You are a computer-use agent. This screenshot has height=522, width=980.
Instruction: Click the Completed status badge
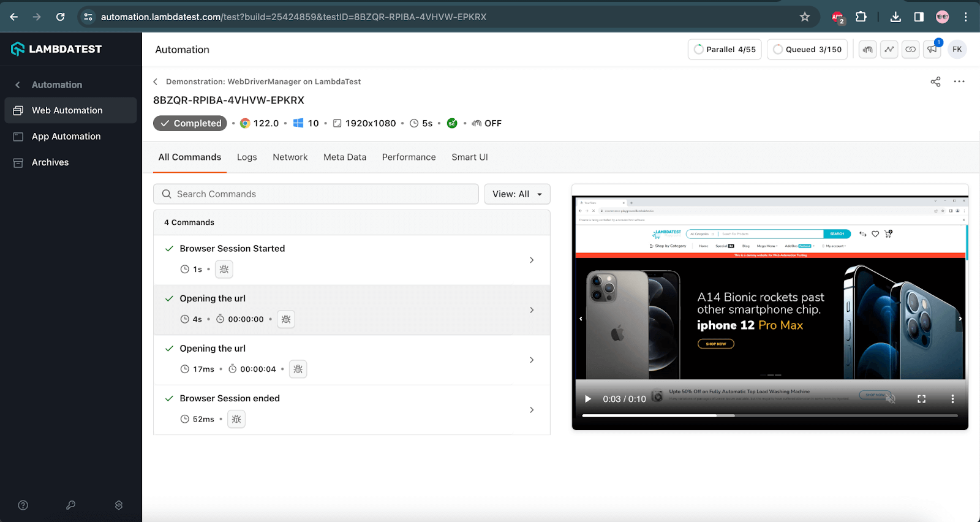pos(190,123)
